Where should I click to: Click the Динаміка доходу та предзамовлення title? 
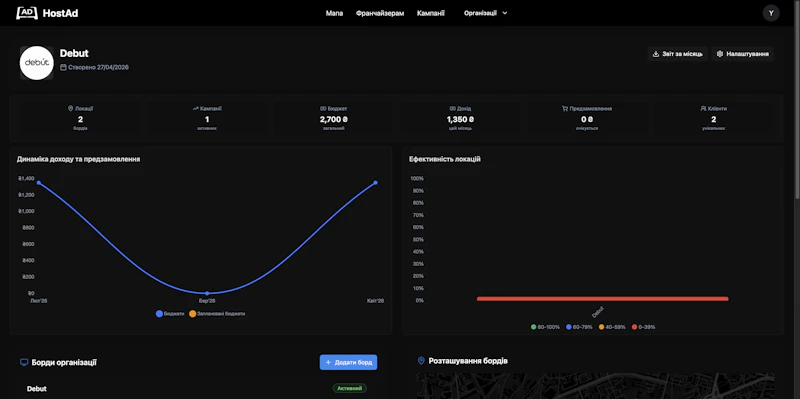click(x=79, y=159)
